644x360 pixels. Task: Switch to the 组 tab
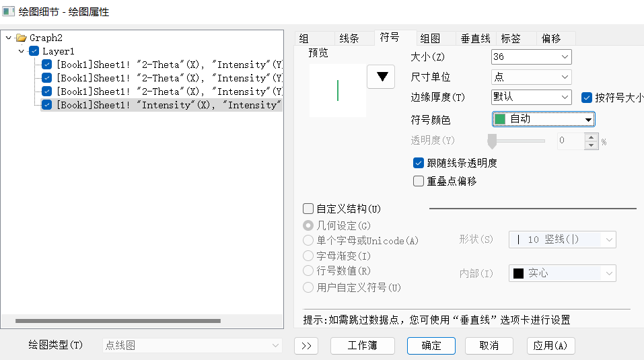pyautogui.click(x=315, y=38)
